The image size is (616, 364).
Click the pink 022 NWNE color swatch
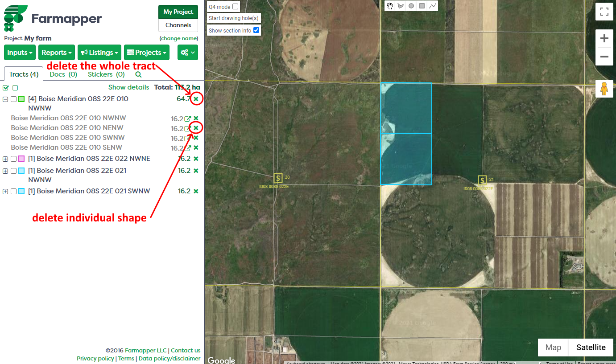[21, 159]
